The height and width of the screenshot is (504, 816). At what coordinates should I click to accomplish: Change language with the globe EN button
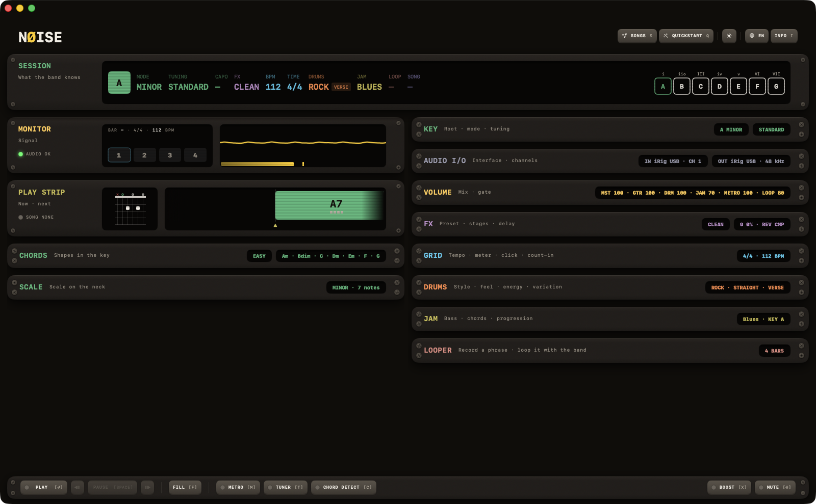[757, 36]
